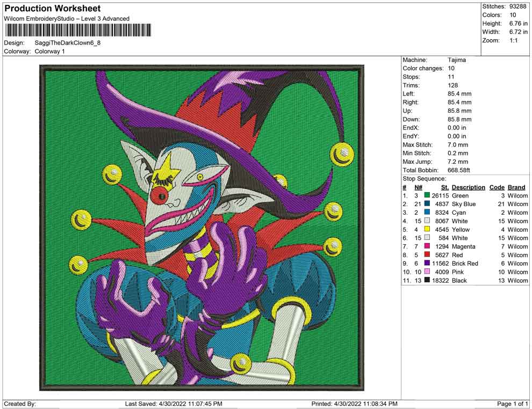This screenshot has height=409, width=532.
Task: Click the Yellow thread color swatch
Action: [x=427, y=229]
